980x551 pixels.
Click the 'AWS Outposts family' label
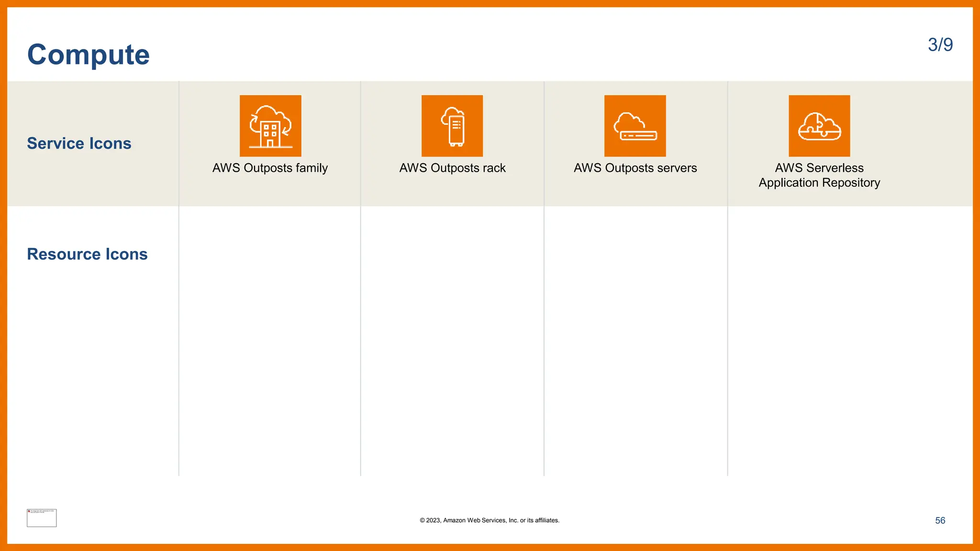(x=270, y=168)
